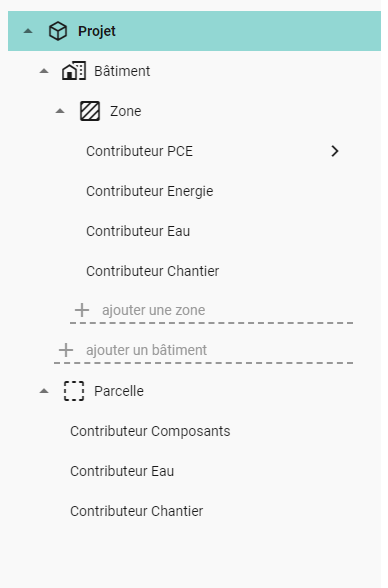Click the dashed-square Parcelle icon
Image resolution: width=388 pixels, height=588 pixels.
point(74,391)
